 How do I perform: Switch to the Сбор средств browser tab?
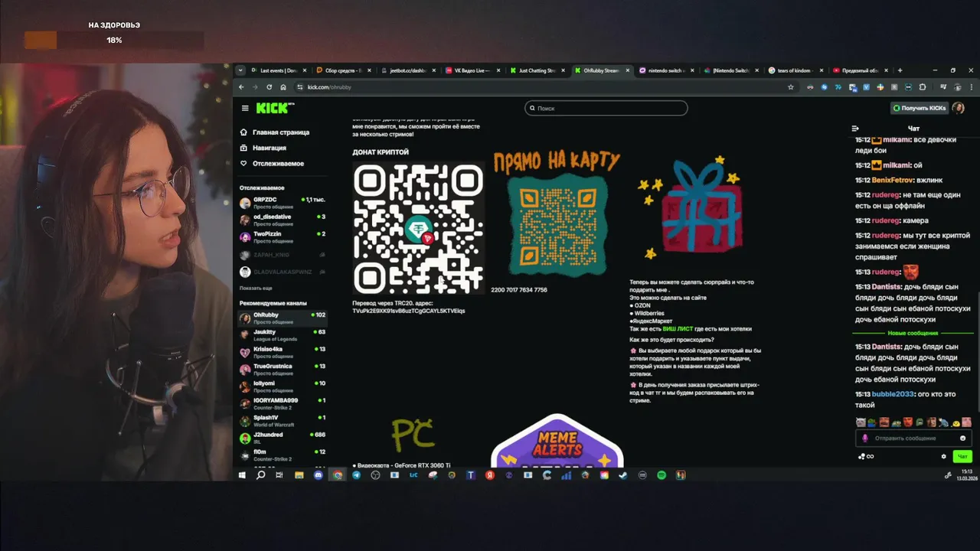tap(344, 70)
